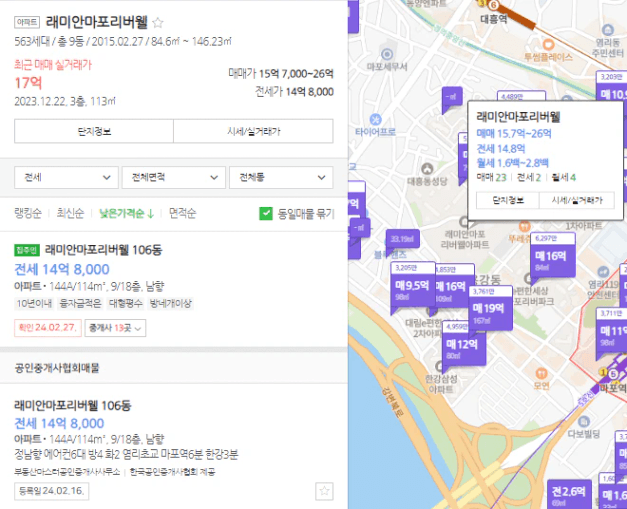
Task: Open the first 래미안마포리버웰 106동 listing title
Action: click(x=103, y=250)
